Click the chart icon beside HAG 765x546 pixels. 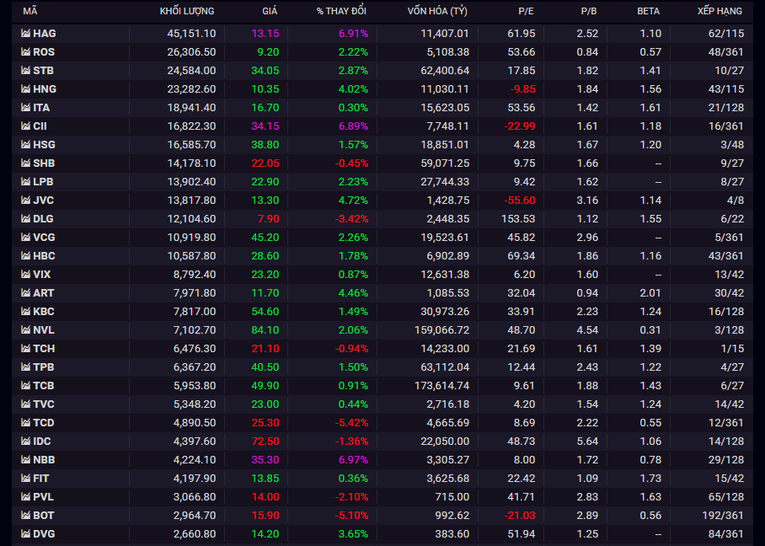[x=25, y=33]
